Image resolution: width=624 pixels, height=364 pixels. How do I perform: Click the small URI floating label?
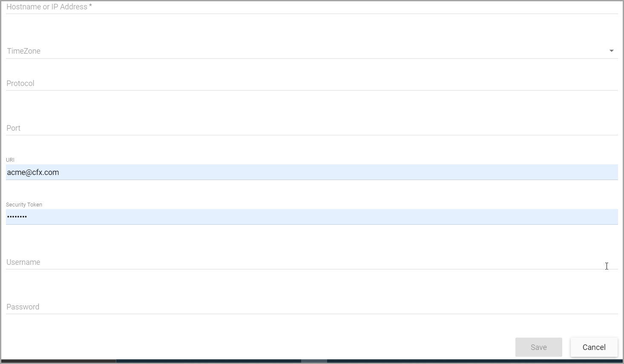10,160
